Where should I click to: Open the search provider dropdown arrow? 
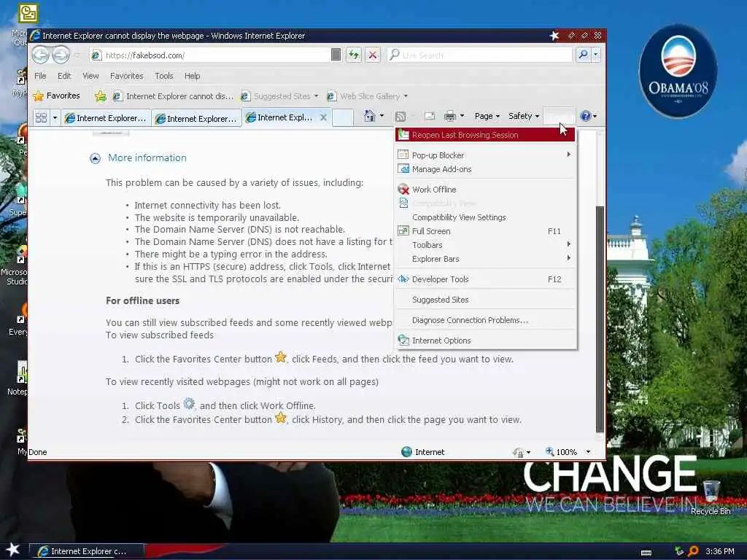[596, 55]
